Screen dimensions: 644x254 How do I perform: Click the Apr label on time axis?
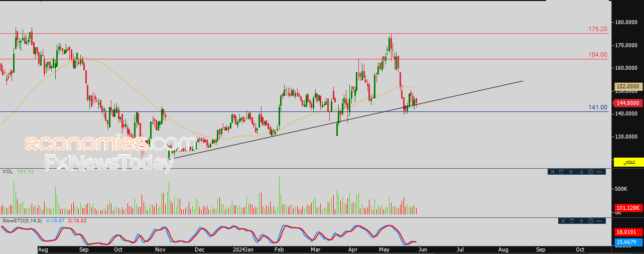353,249
